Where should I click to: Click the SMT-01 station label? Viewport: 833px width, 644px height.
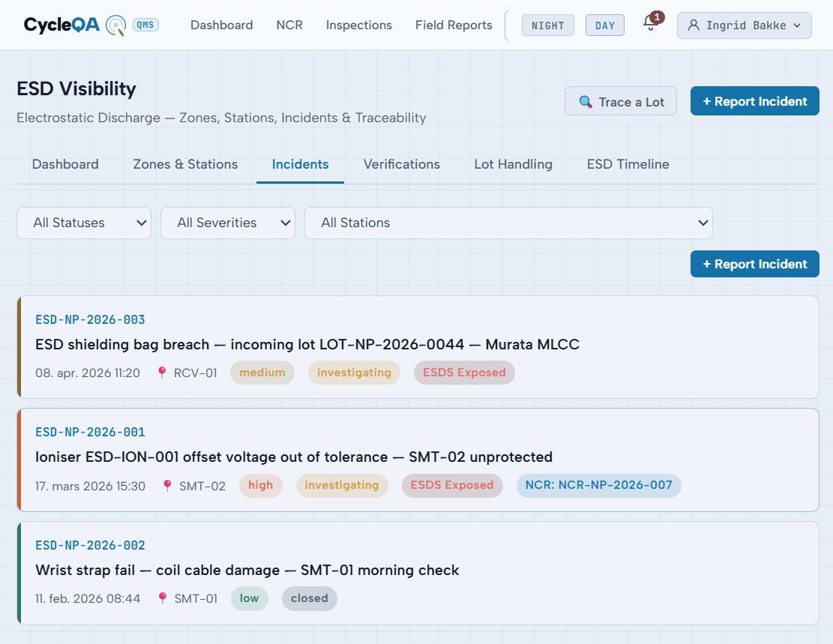pos(196,599)
